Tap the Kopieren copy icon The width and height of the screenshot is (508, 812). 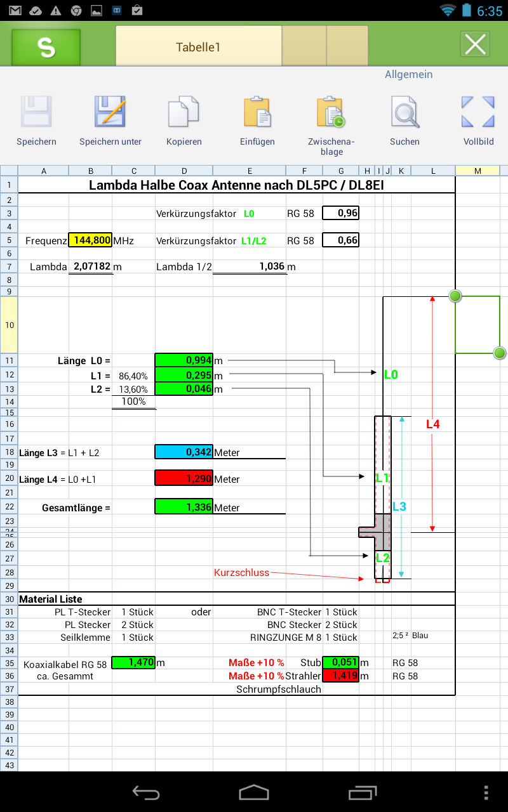click(x=184, y=112)
